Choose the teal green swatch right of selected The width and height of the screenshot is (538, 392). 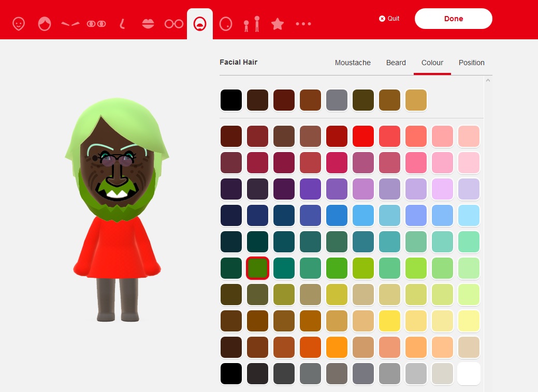284,268
